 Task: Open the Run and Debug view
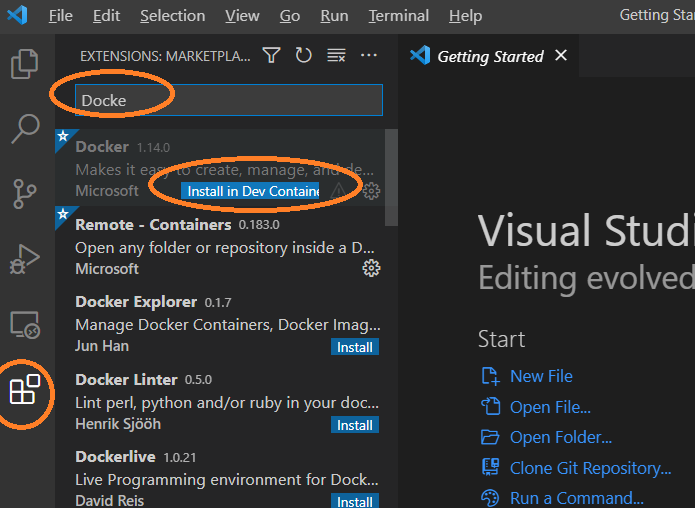25,259
